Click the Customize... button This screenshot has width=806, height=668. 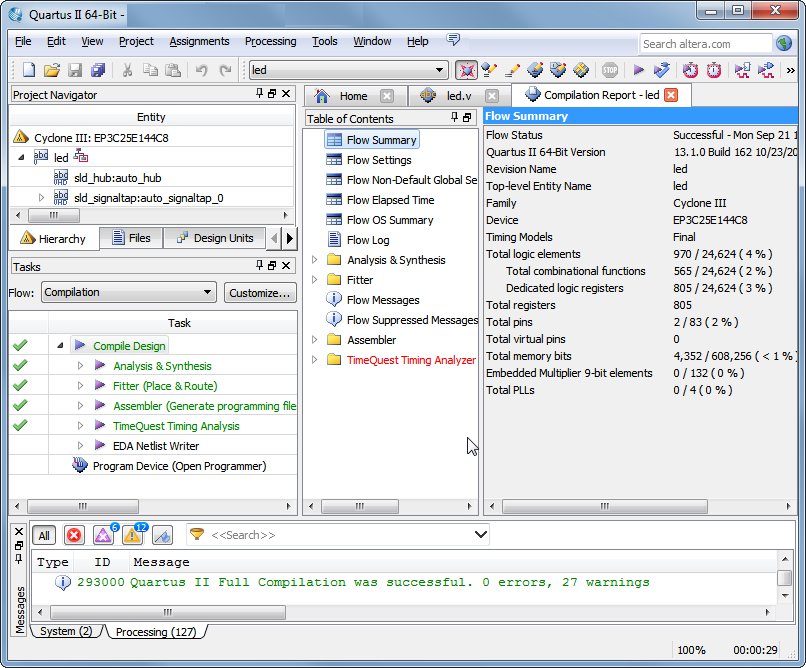[259, 293]
